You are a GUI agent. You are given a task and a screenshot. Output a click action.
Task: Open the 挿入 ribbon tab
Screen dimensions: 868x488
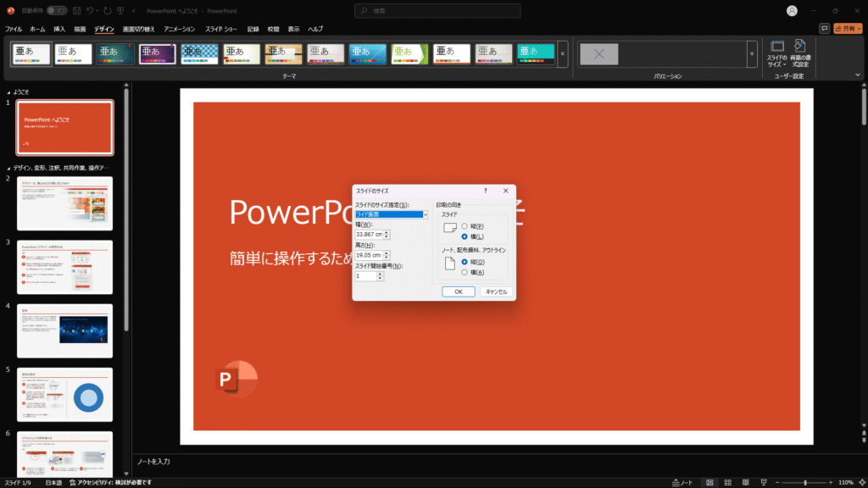(59, 29)
